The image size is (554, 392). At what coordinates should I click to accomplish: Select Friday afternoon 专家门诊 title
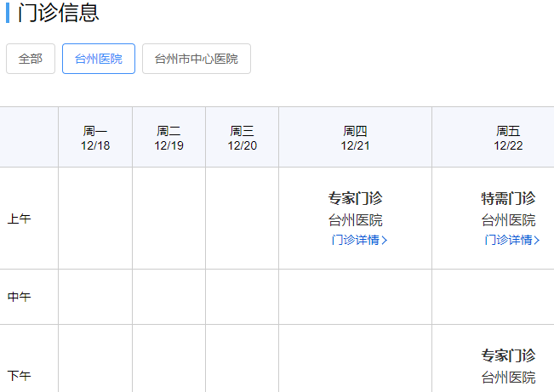click(508, 355)
